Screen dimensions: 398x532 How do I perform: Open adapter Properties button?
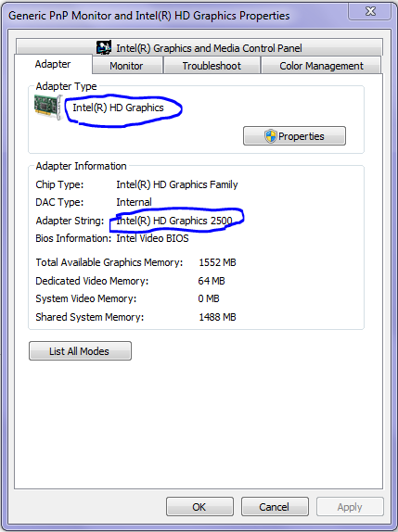[294, 136]
